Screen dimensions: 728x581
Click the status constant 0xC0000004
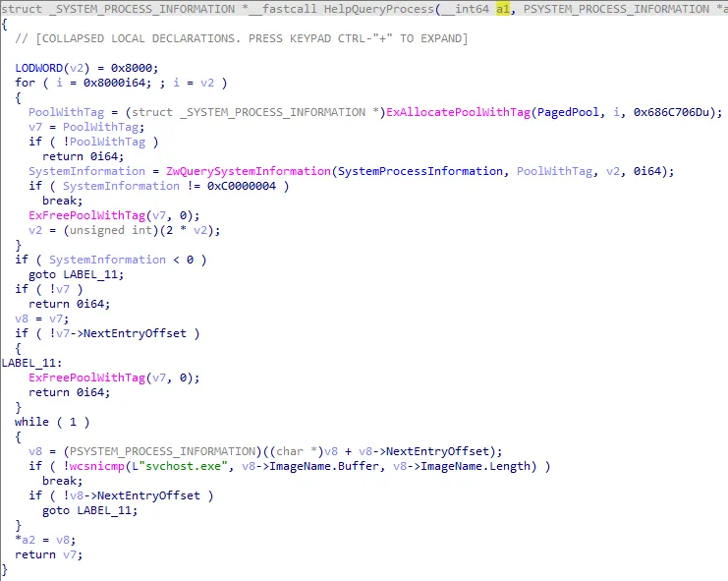tap(242, 186)
